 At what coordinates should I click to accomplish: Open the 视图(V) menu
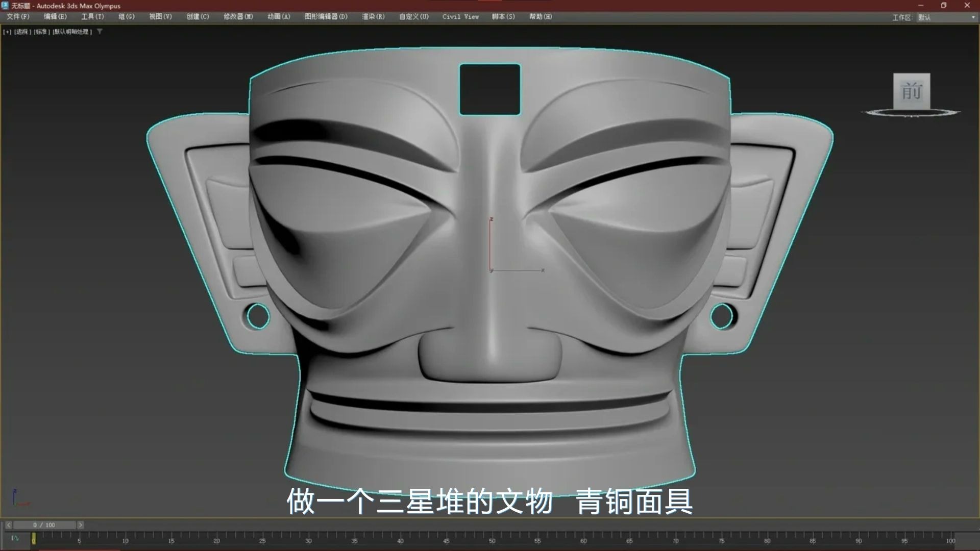(x=160, y=17)
